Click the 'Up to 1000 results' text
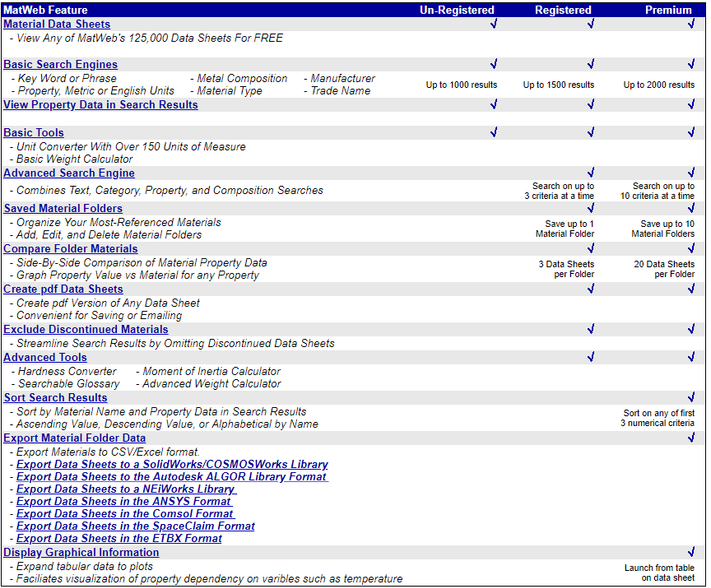This screenshot has height=588, width=711. [461, 85]
